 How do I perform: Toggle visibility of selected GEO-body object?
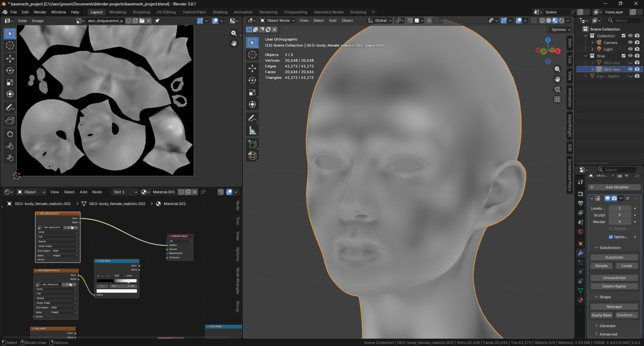(630, 69)
